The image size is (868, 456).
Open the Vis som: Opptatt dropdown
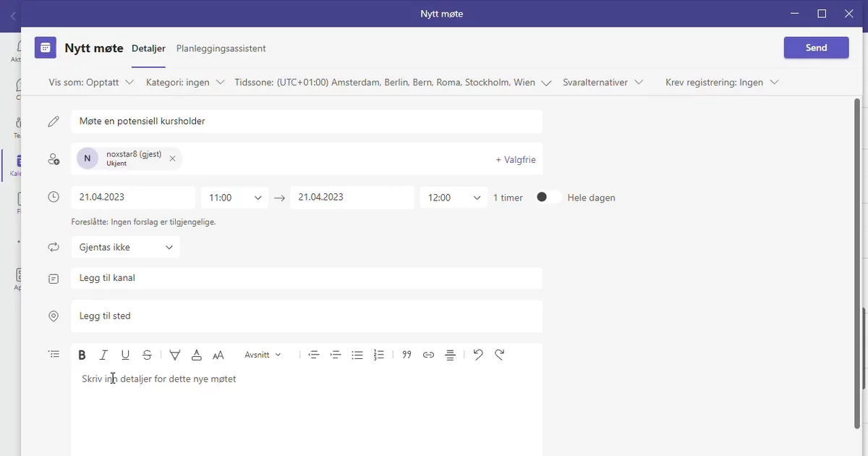tap(91, 83)
